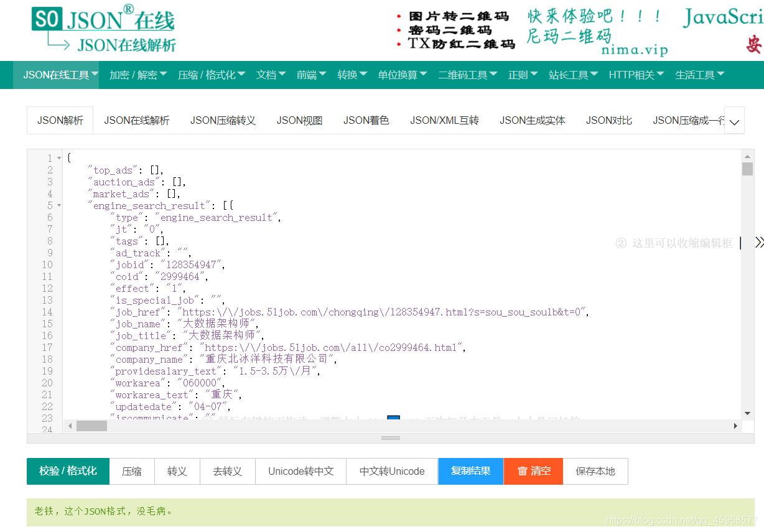This screenshot has width=764, height=532.
Task: Click the editor resize grip handle
Action: tap(391, 438)
